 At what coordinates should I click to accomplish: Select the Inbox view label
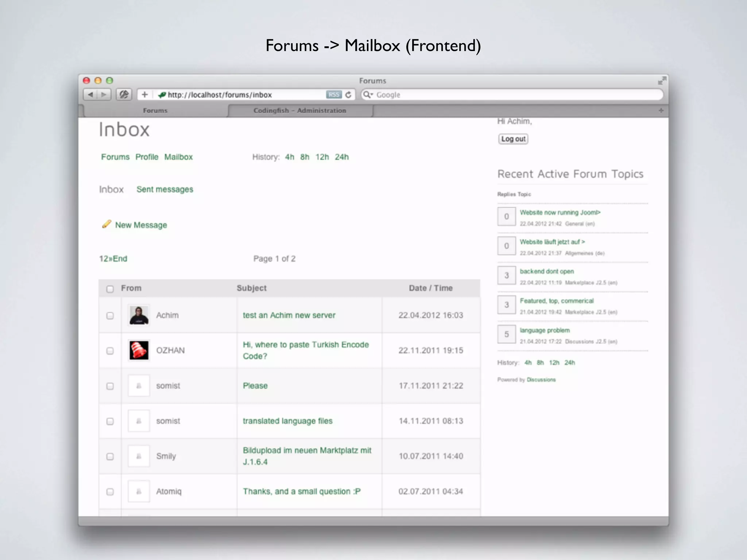[x=111, y=189]
